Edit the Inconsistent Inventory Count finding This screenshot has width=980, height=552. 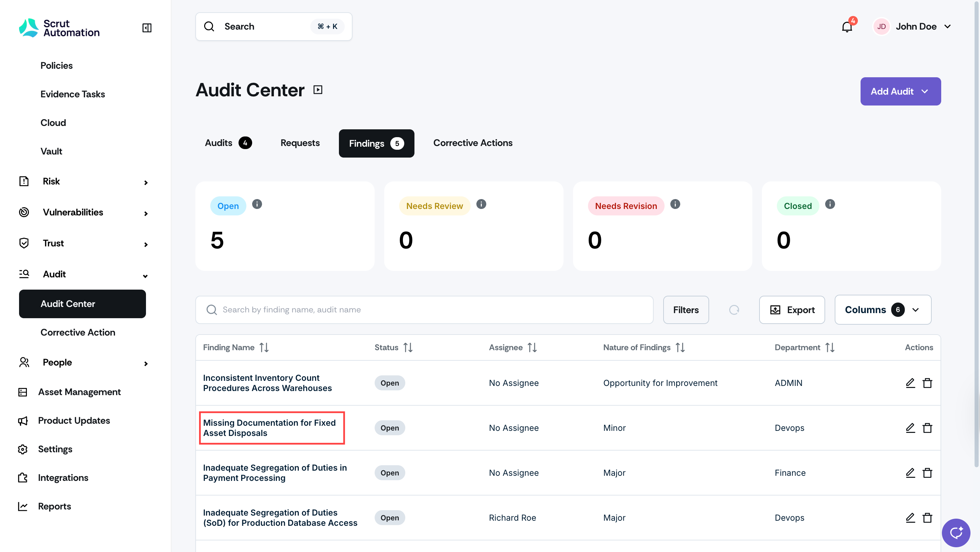tap(910, 383)
